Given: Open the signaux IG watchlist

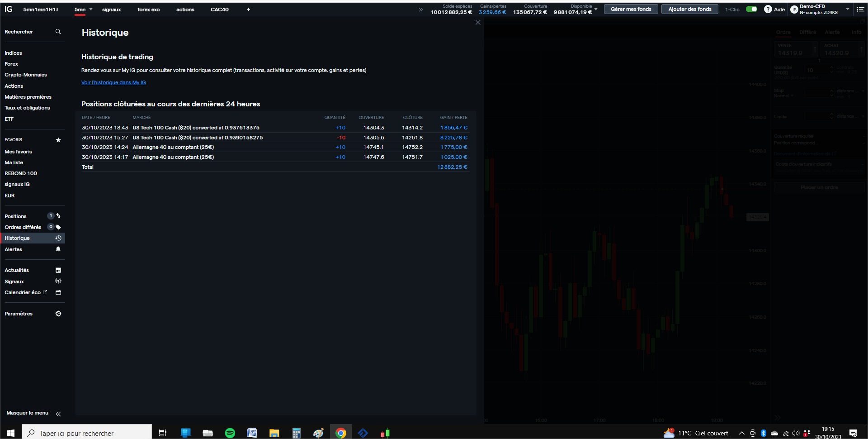Looking at the screenshot, I should [x=17, y=184].
